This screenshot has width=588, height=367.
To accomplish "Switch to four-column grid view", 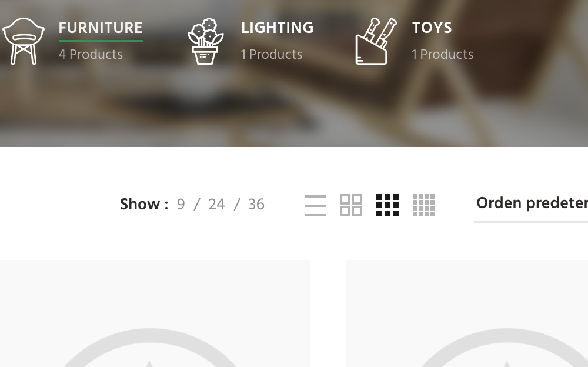I will tap(424, 205).
